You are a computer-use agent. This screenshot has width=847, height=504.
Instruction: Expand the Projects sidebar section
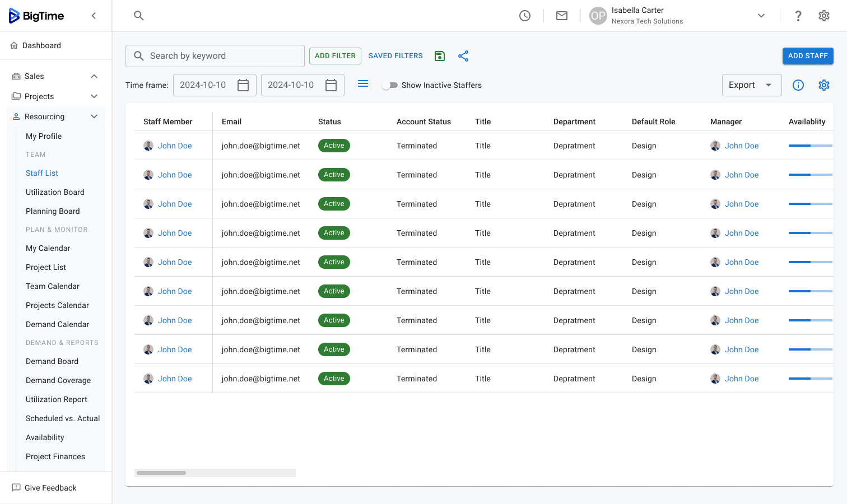94,96
